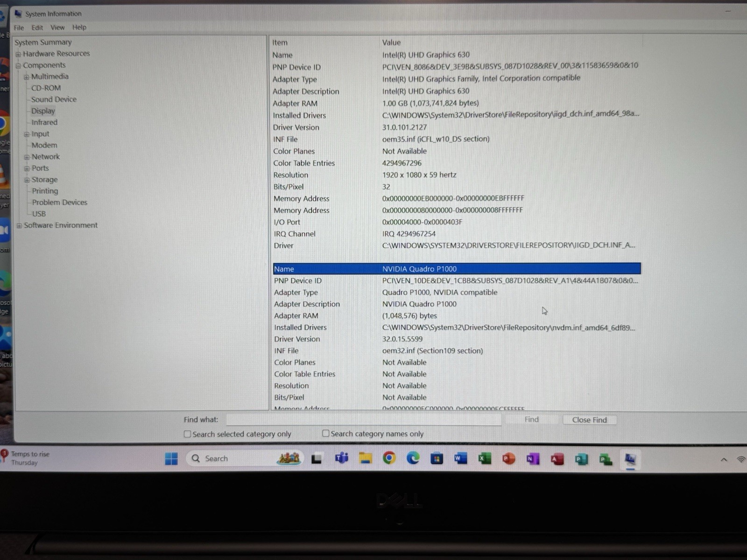Select 'oem32.inf (Section109 section)' row
The height and width of the screenshot is (560, 747).
click(457, 351)
